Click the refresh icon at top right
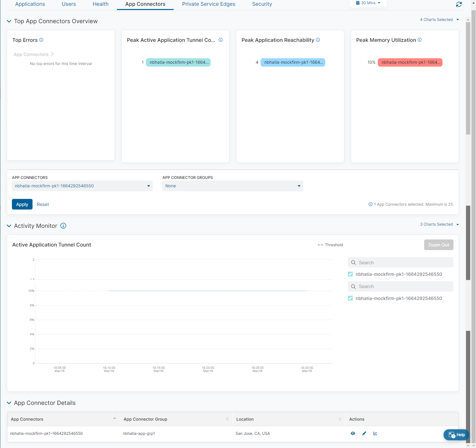476x448 pixels. click(x=459, y=4)
